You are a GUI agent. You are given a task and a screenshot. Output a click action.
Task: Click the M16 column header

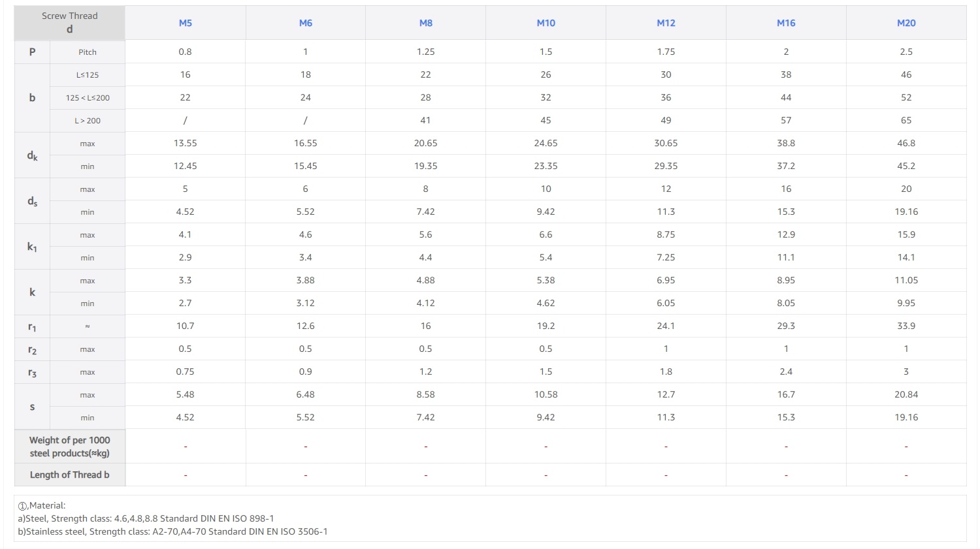786,23
